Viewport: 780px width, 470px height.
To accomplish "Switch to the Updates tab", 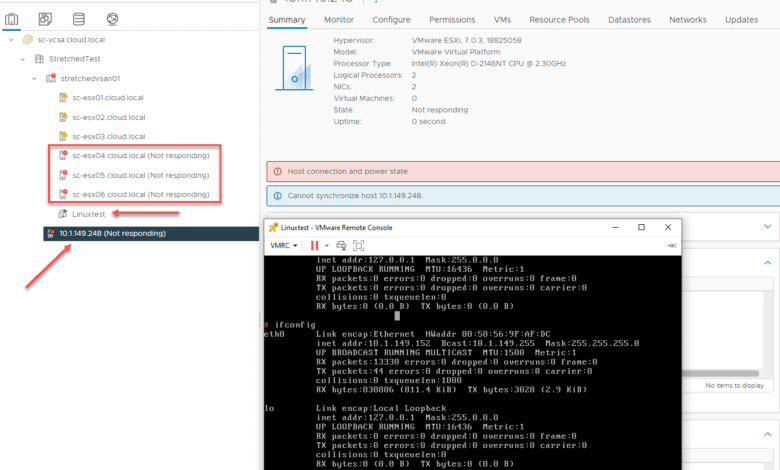I will pos(741,20).
